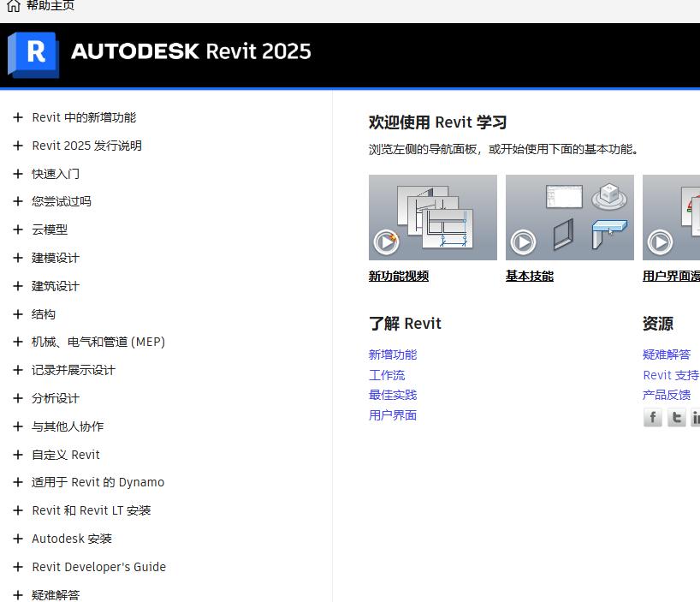Play the basic skills video thumbnail
This screenshot has height=602, width=700.
pos(569,218)
